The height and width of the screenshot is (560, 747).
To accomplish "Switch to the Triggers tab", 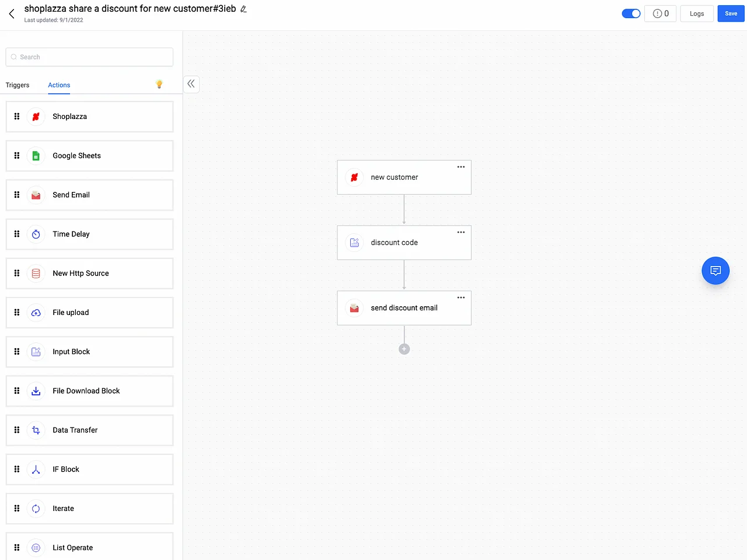I will [18, 85].
